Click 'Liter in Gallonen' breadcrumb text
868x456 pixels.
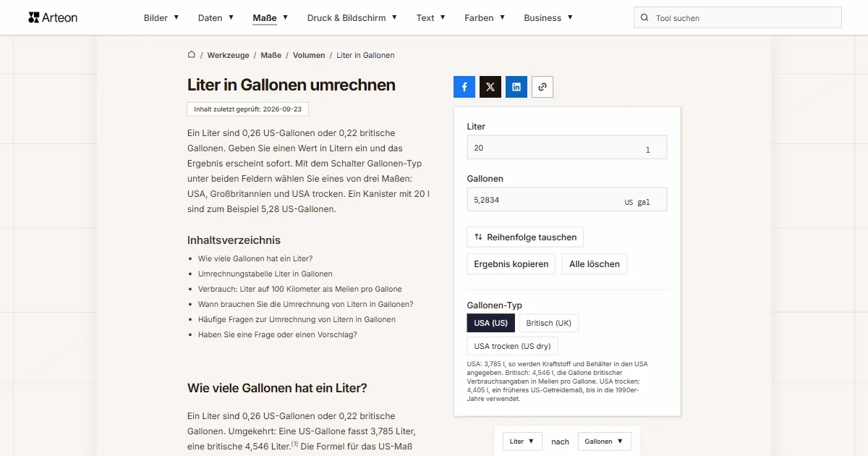tap(365, 55)
